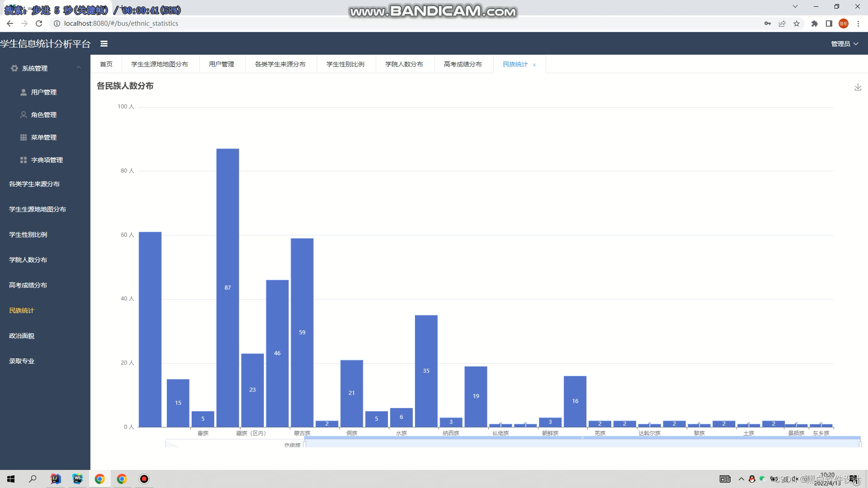
Task: Go to 高考成绩分布 in sidebar
Action: click(28, 285)
